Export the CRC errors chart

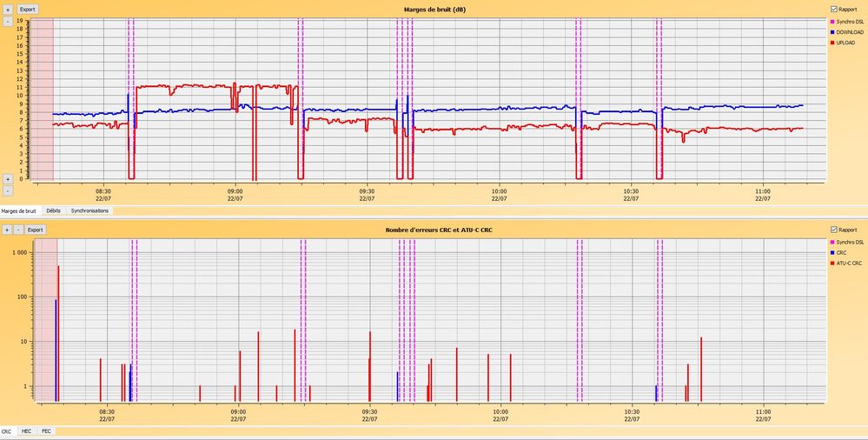pyautogui.click(x=35, y=230)
